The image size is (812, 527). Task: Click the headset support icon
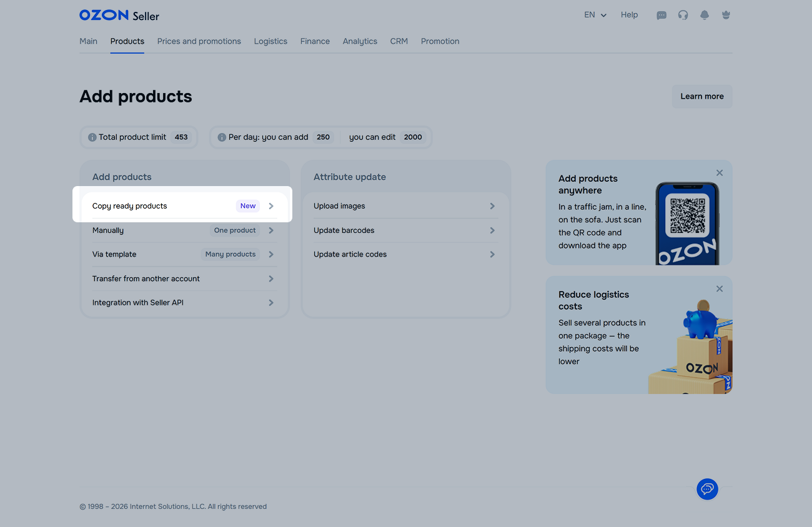pos(683,15)
